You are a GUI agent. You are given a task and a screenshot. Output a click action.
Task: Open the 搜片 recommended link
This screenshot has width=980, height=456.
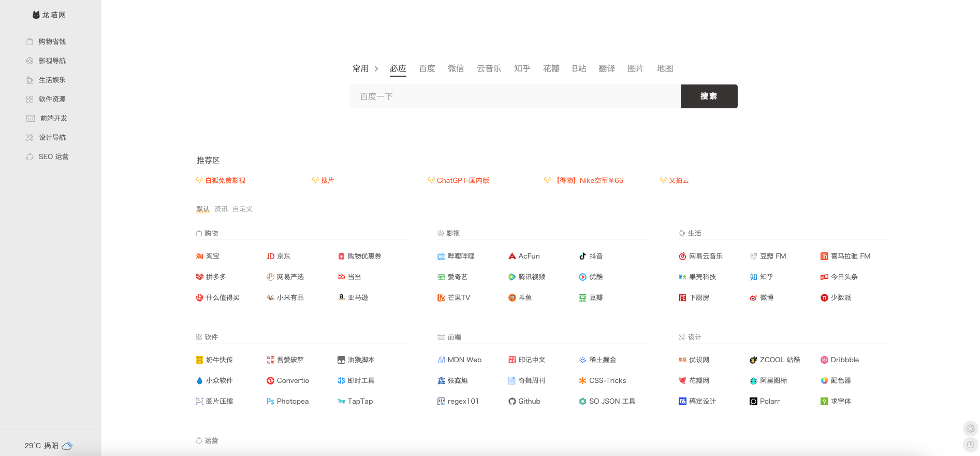(328, 180)
